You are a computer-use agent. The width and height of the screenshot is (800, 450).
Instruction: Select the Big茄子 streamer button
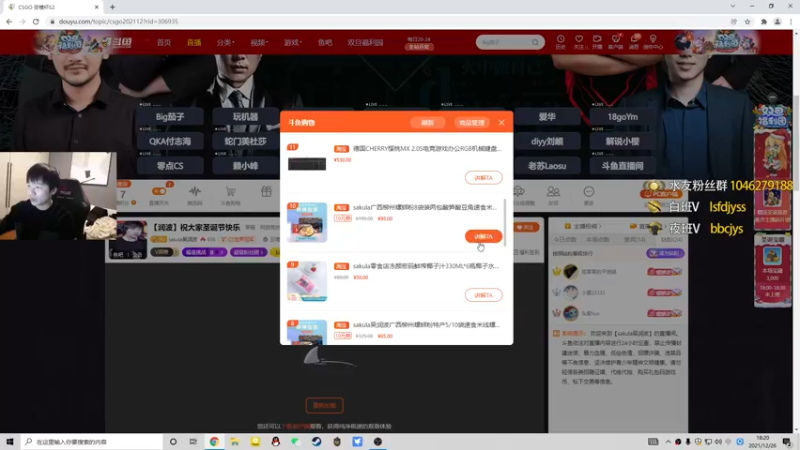pos(170,117)
